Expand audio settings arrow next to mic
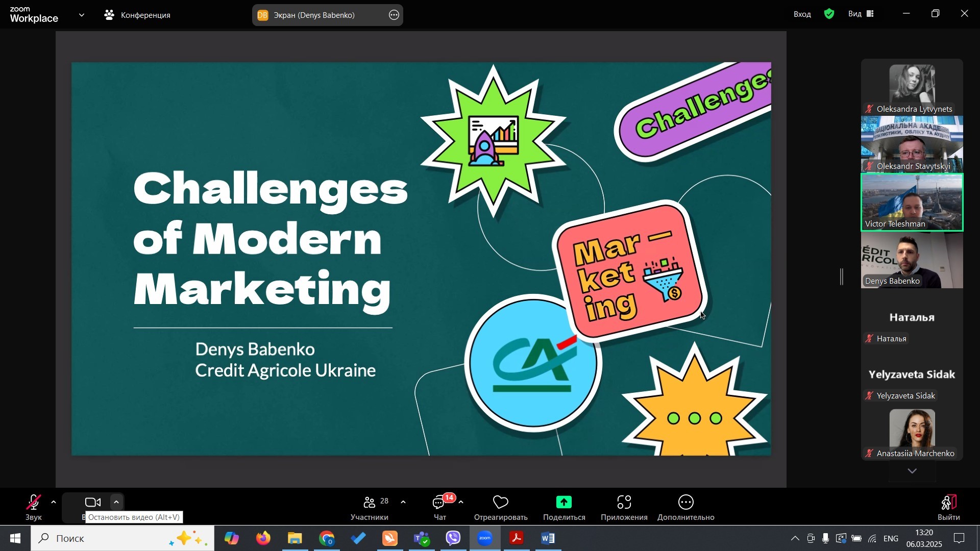 point(54,503)
